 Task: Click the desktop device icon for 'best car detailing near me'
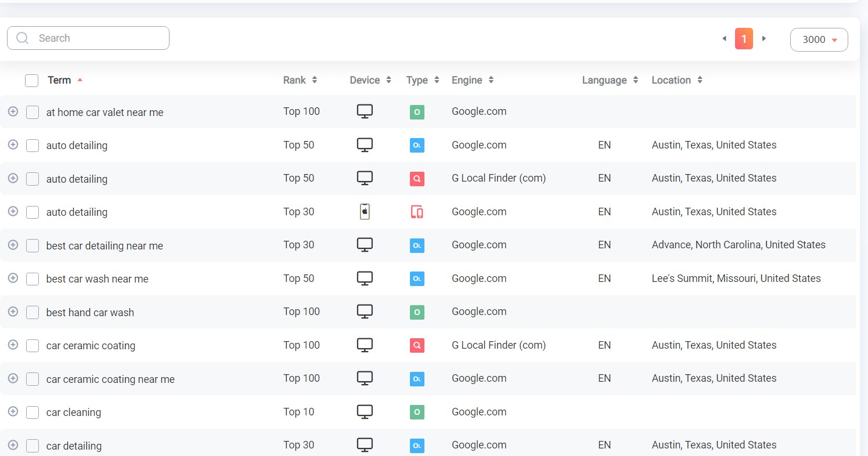click(365, 245)
